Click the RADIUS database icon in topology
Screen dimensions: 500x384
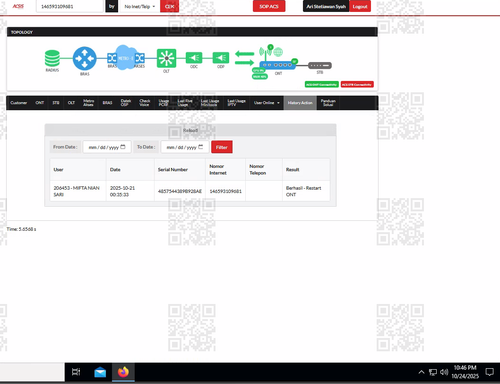point(52,58)
